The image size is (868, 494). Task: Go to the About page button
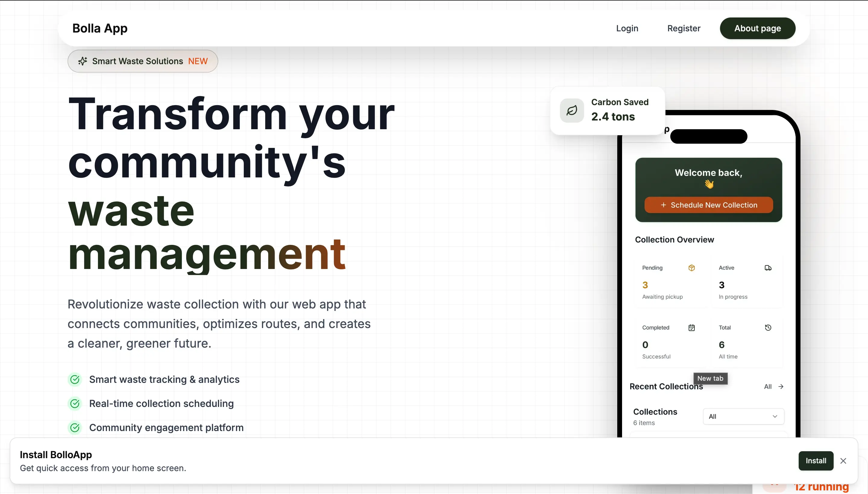click(x=757, y=28)
